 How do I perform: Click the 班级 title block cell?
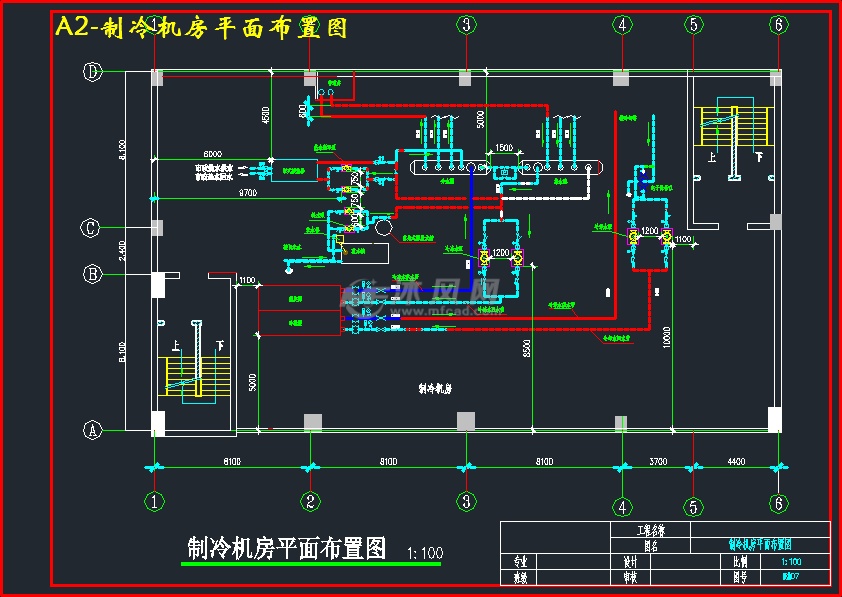click(520, 577)
